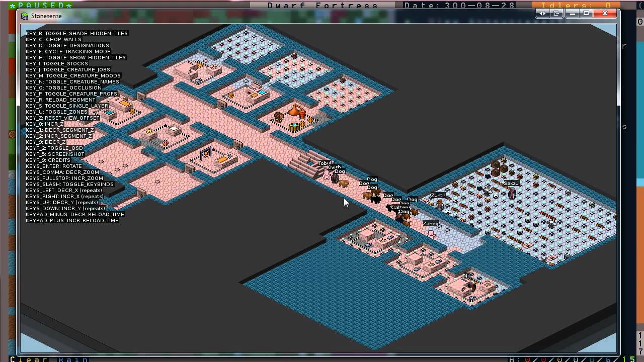
Task: Click KEYPAD_MINUS: DECR_RELOAD_TIME line
Action: pyautogui.click(x=75, y=214)
